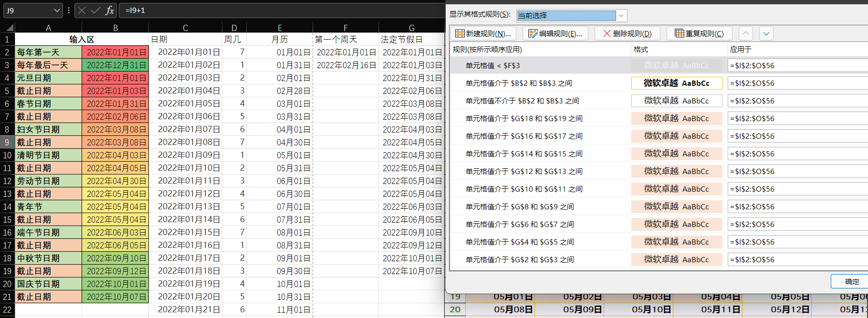Select the rule 单元格值 < $F$3
The image size is (868, 318).
(493, 65)
